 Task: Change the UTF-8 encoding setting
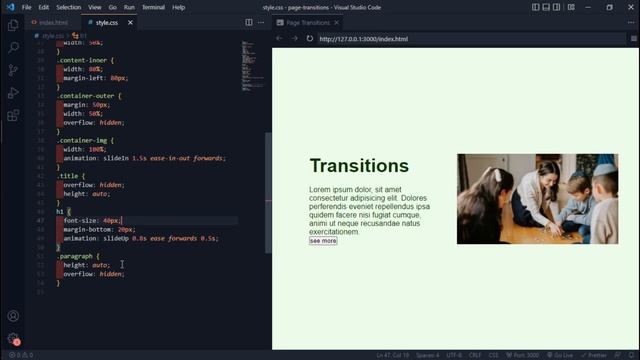(454, 355)
